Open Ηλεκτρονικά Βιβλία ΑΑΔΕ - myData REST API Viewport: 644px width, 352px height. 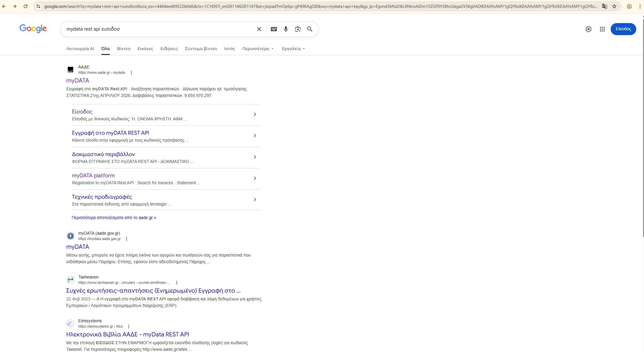tap(127, 334)
